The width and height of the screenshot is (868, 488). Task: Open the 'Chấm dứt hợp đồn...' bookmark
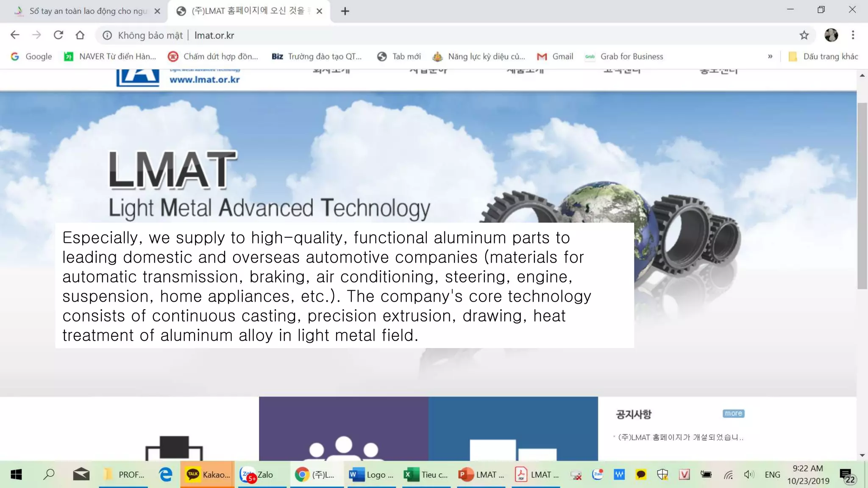(x=213, y=56)
